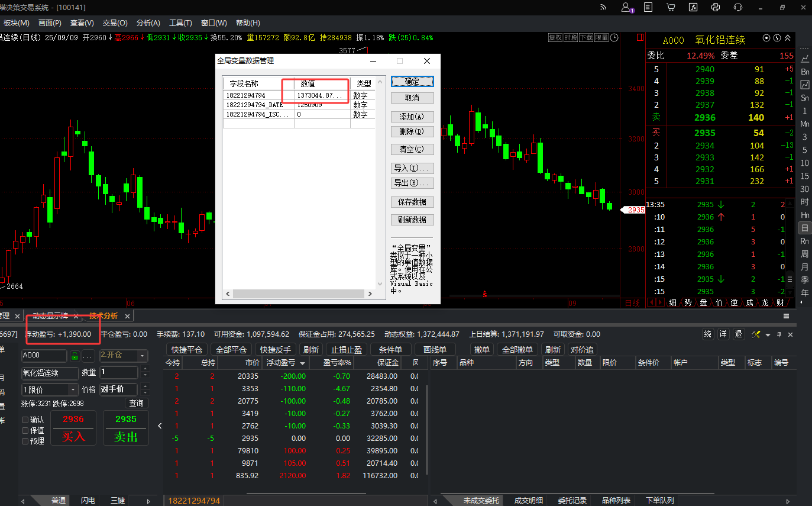The image size is (812, 506).
Task: Click the 退 logout button
Action: click(739, 334)
